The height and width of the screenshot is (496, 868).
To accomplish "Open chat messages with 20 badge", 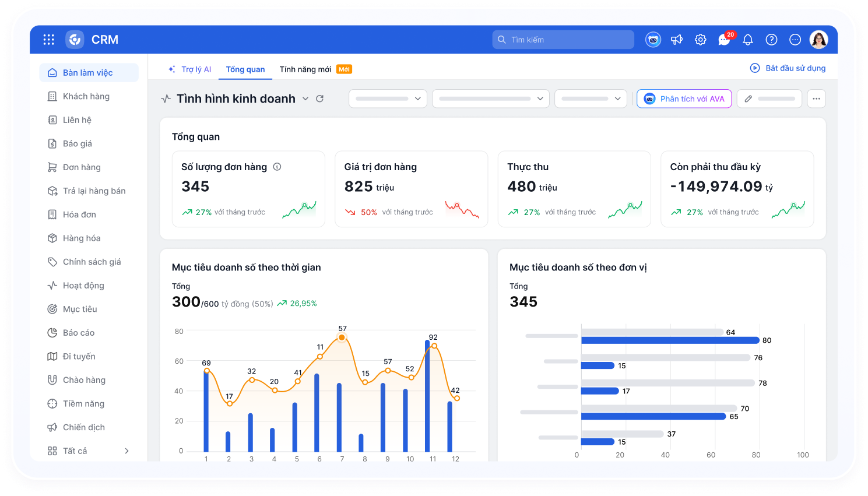I will pyautogui.click(x=724, y=40).
